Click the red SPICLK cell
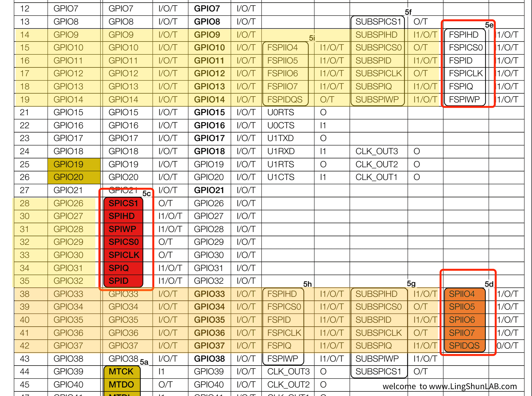The height and width of the screenshot is (396, 532). point(123,255)
